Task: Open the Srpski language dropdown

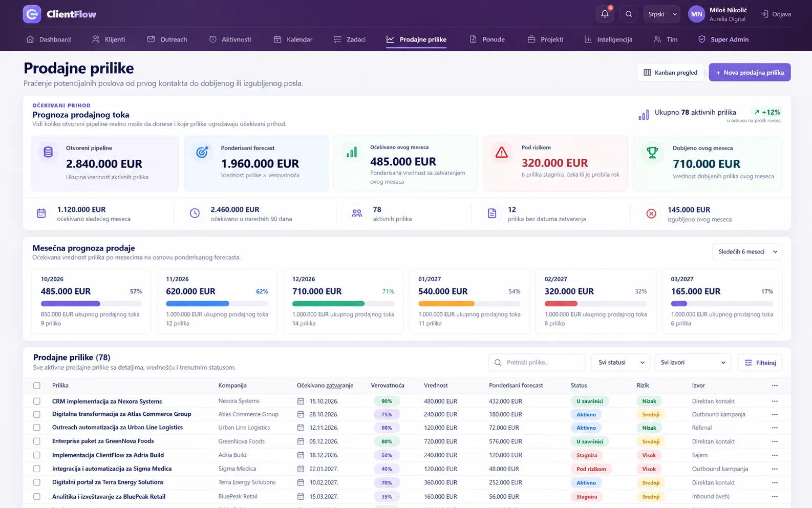Action: point(661,14)
